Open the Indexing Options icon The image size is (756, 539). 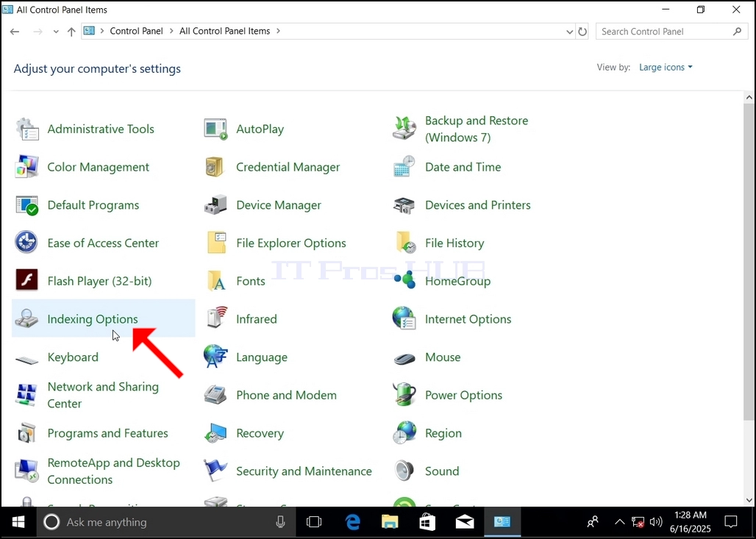tap(27, 318)
